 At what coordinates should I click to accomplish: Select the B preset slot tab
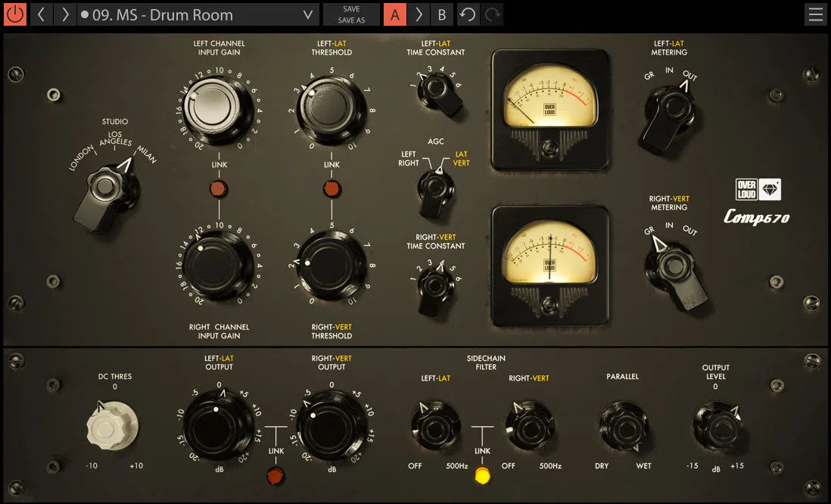tap(441, 14)
